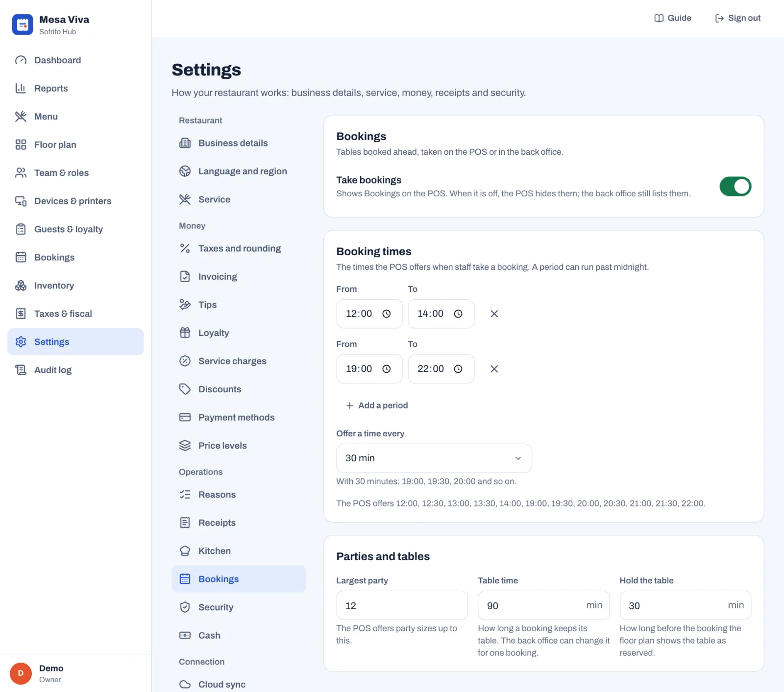Image resolution: width=784 pixels, height=692 pixels.
Task: Open the Cash settings section
Action: (x=239, y=635)
